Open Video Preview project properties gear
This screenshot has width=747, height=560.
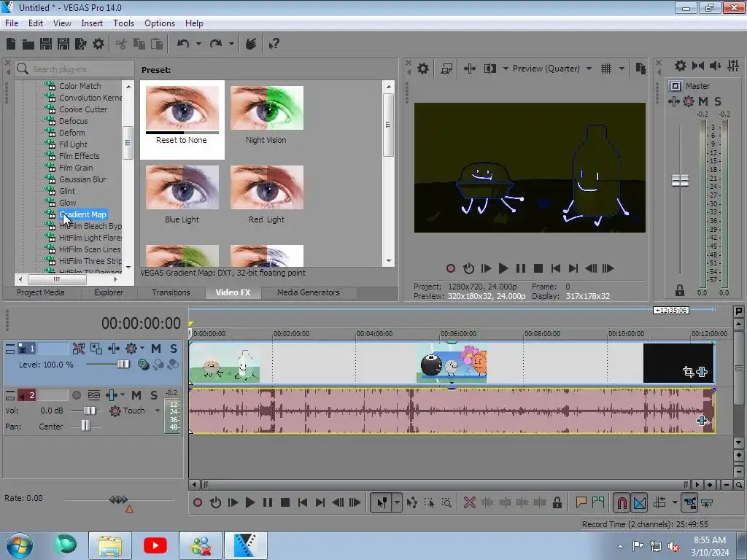tap(423, 69)
